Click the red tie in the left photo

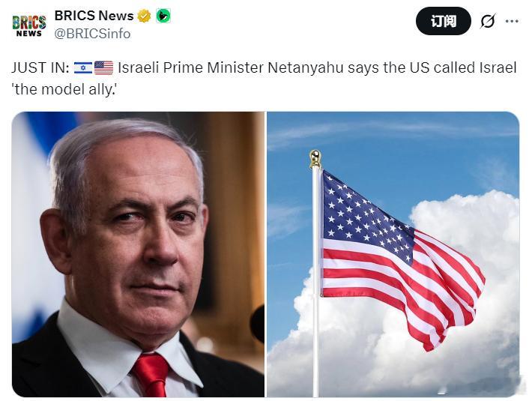pyautogui.click(x=151, y=374)
